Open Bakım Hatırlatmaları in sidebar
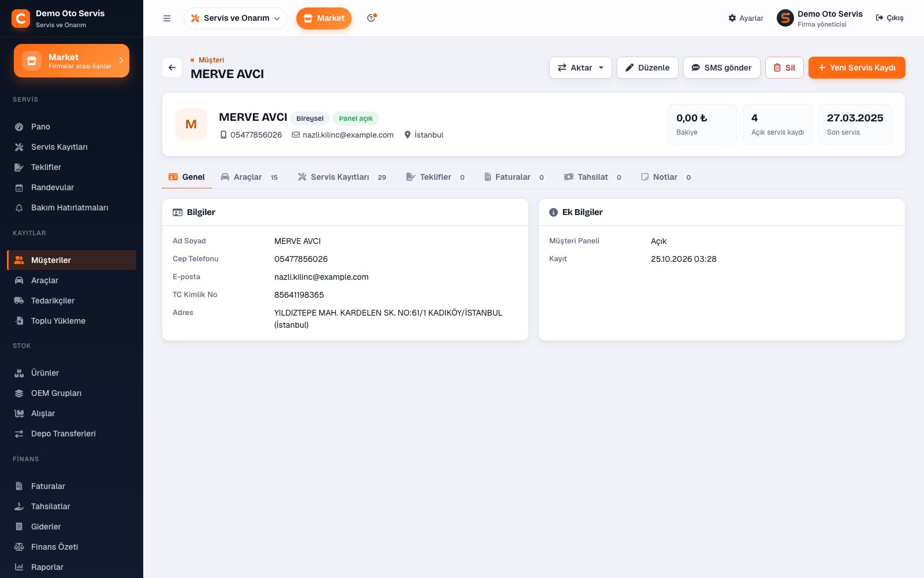 coord(72,208)
